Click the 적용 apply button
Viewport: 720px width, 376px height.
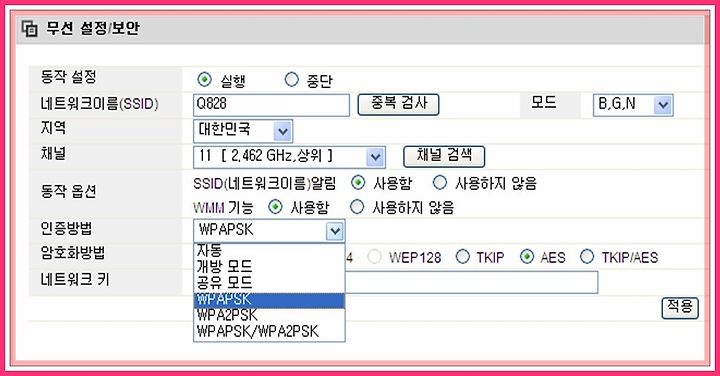[680, 308]
